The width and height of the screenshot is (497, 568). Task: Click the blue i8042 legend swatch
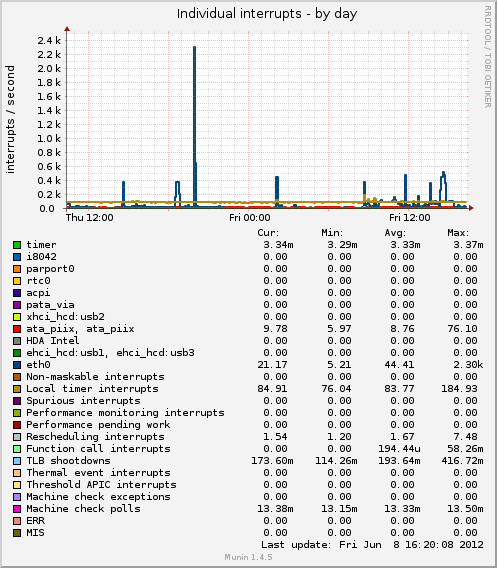17,257
